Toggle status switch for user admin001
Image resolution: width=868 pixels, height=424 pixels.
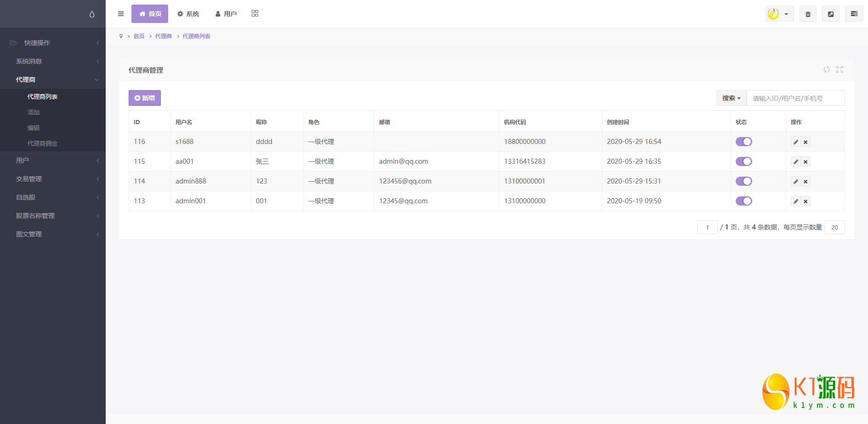[744, 201]
